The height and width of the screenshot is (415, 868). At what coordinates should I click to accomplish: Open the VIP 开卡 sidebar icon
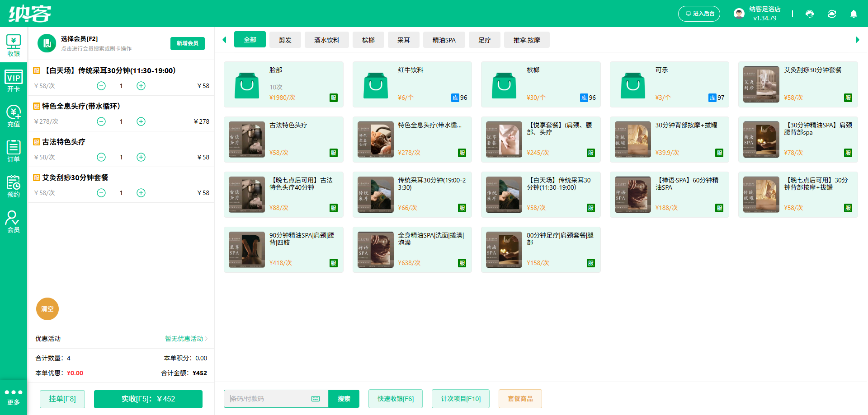pos(14,81)
